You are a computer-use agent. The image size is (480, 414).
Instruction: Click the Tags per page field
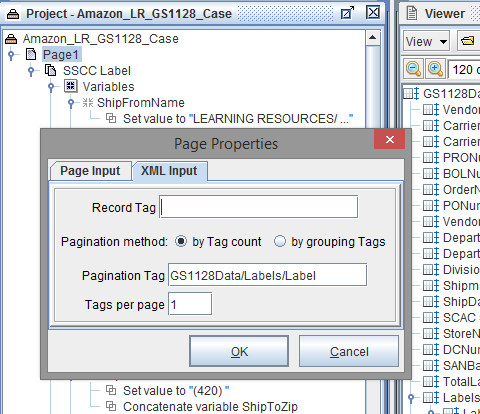190,304
